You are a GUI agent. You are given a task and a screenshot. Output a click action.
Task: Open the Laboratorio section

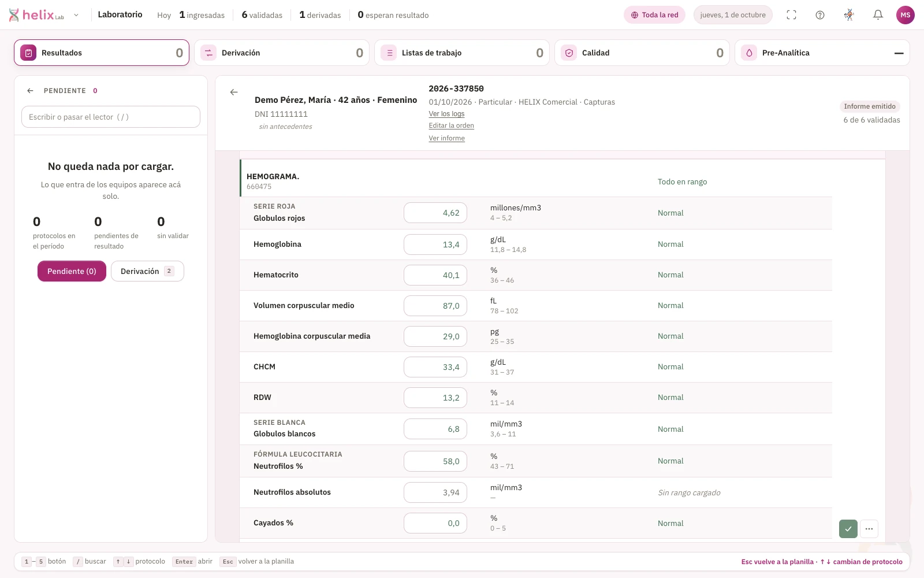pyautogui.click(x=120, y=14)
